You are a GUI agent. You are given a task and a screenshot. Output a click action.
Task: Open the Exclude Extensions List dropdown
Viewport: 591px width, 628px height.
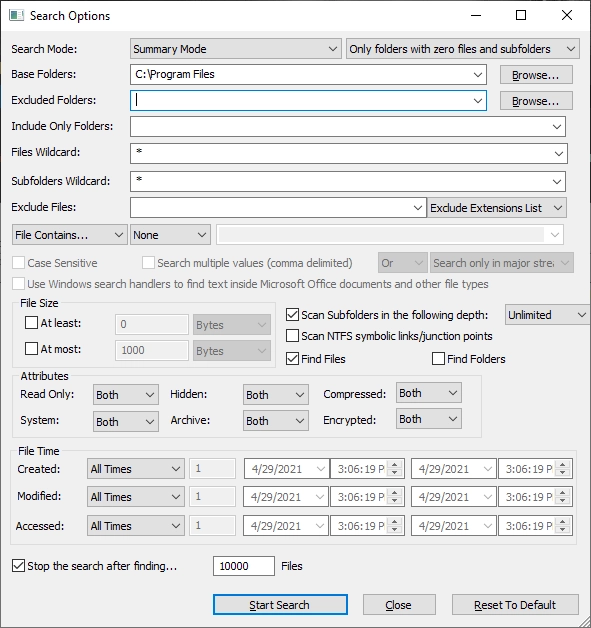(497, 208)
